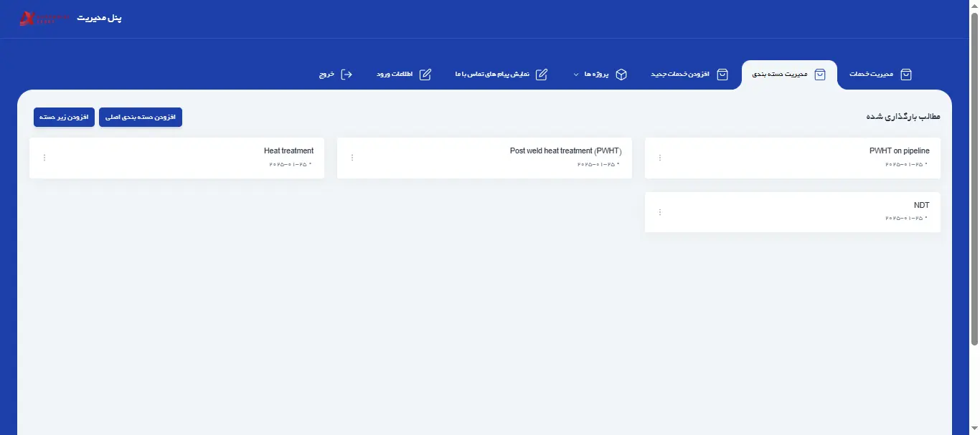Click the logout arrow icon beside خروج
Image resolution: width=980 pixels, height=435 pixels.
click(x=347, y=75)
